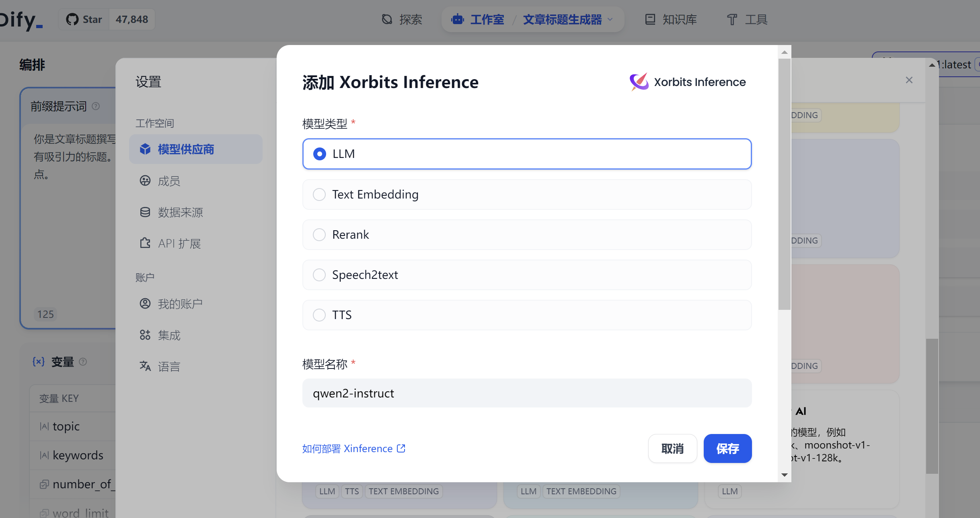Open the model provider cube icon
Viewport: 980px width, 518px height.
(145, 149)
